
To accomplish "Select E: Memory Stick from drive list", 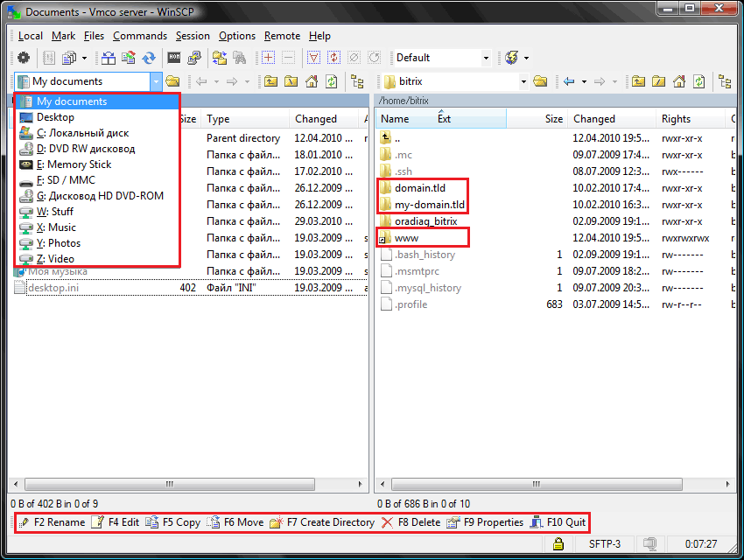I will (x=79, y=164).
